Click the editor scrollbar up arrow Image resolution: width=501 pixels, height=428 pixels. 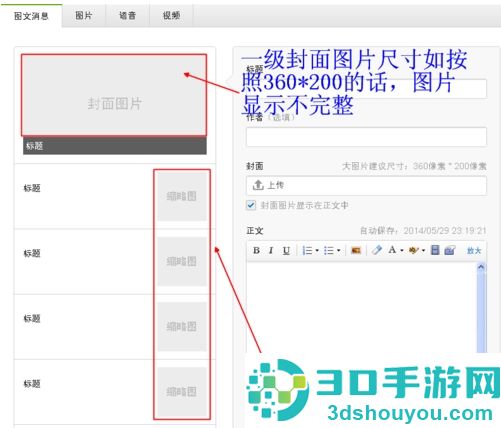(x=481, y=267)
